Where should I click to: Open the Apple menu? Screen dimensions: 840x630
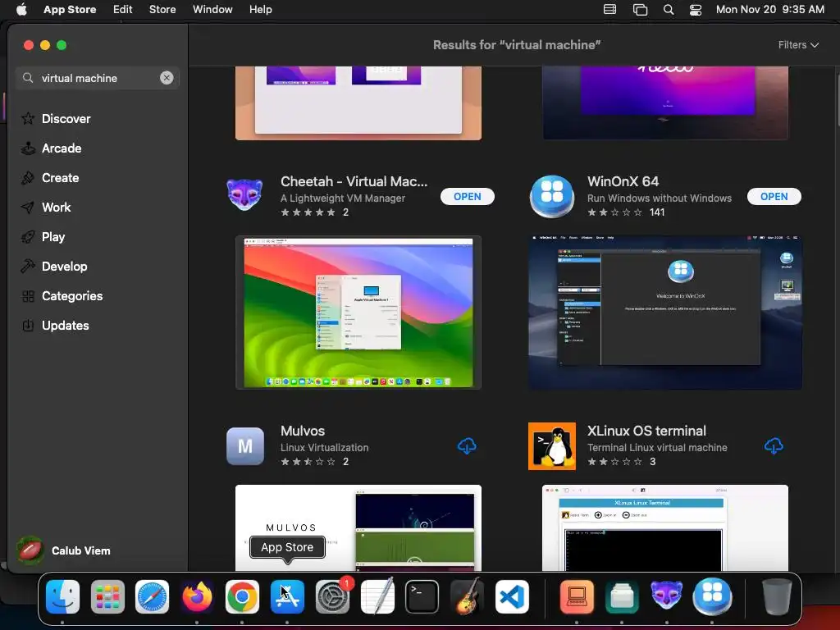(x=21, y=10)
